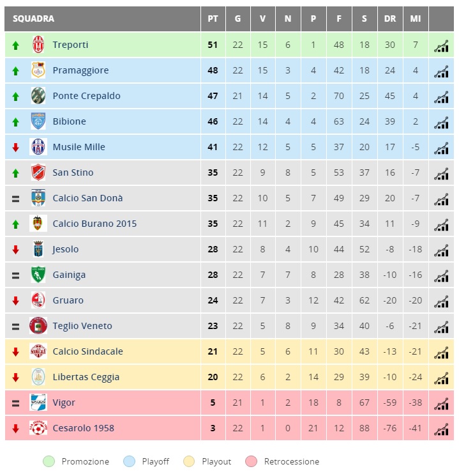Click the chart icon in Teglio Veneto row

pyautogui.click(x=441, y=327)
